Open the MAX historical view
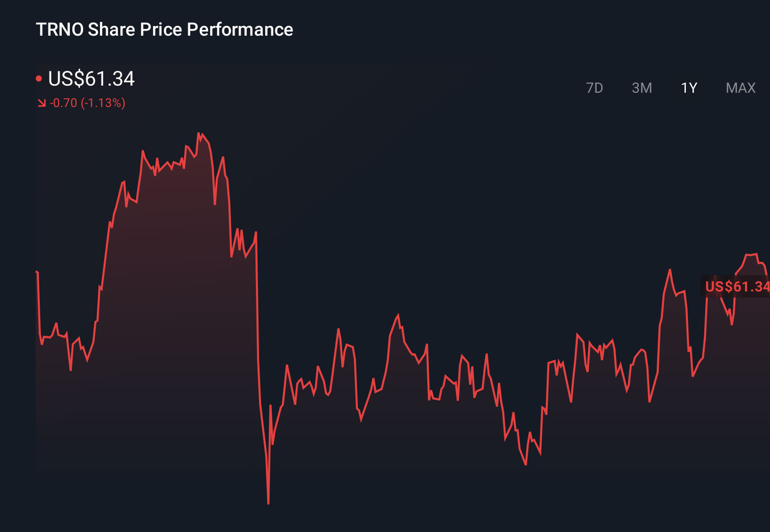The image size is (770, 532). tap(740, 88)
